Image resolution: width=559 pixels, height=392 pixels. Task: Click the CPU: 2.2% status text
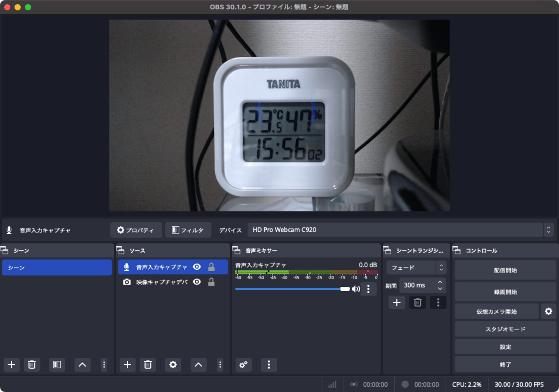(x=467, y=384)
